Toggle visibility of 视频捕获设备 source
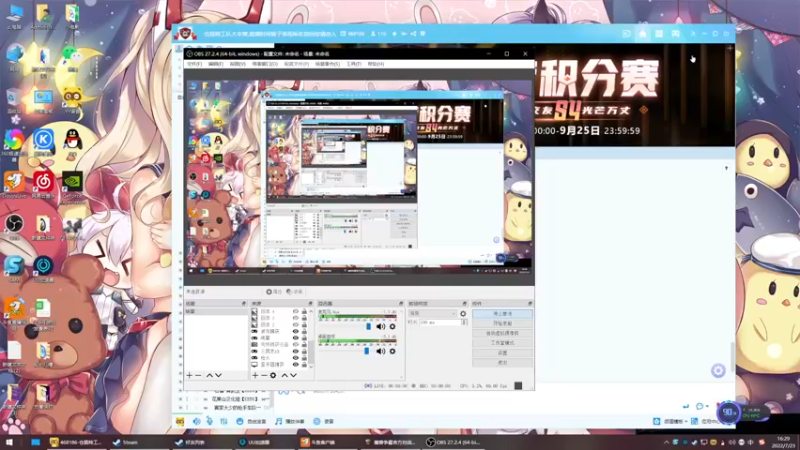This screenshot has width=800, height=450. coord(295,344)
